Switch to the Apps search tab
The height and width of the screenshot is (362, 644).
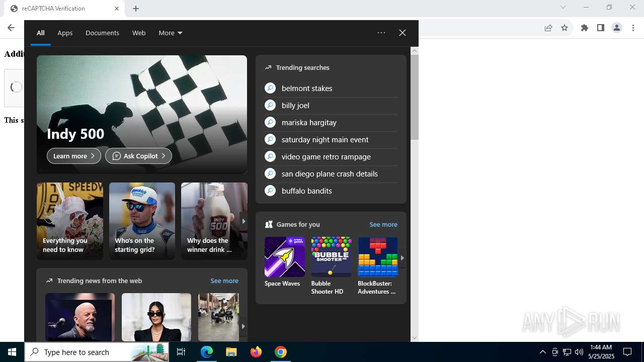pos(65,33)
